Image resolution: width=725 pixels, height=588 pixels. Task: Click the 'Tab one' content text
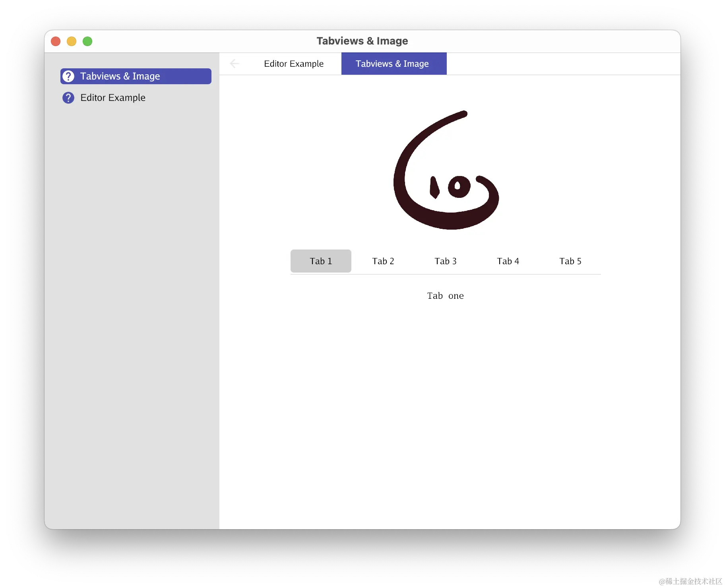point(446,296)
